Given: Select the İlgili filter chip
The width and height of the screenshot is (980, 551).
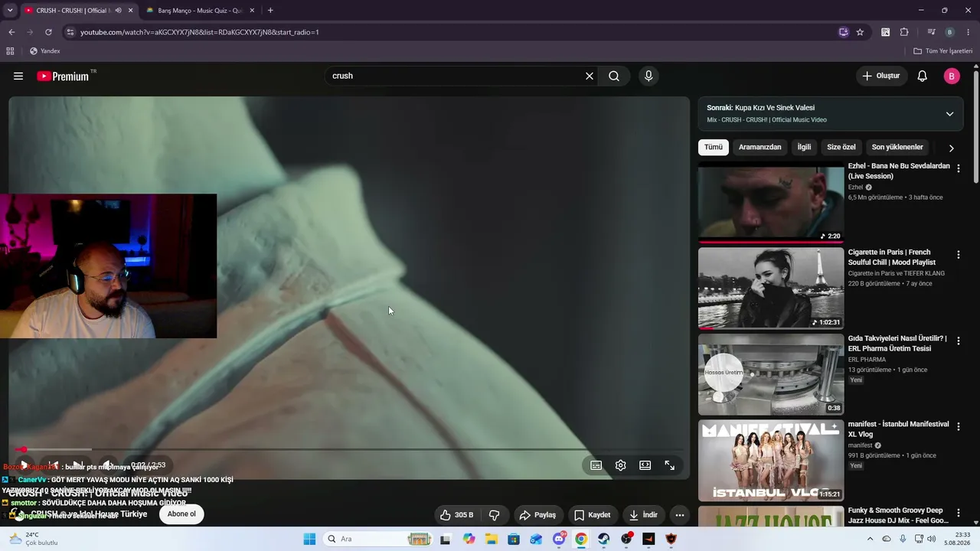Looking at the screenshot, I should pos(804,147).
